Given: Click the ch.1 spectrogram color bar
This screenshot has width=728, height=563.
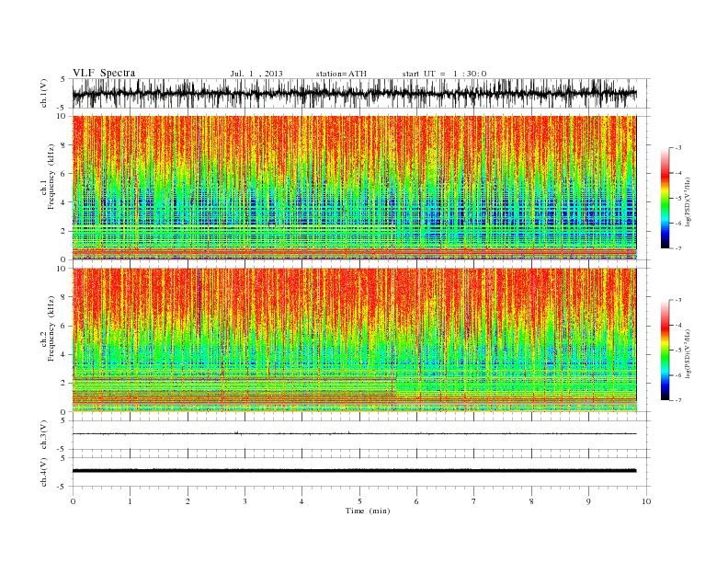Looking at the screenshot, I should pyautogui.click(x=665, y=198).
